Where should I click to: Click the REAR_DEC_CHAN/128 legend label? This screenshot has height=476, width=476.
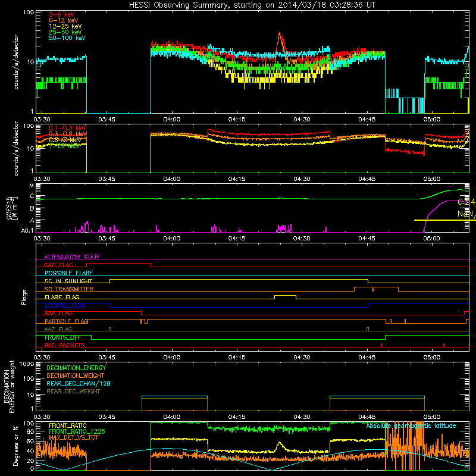[x=79, y=383]
